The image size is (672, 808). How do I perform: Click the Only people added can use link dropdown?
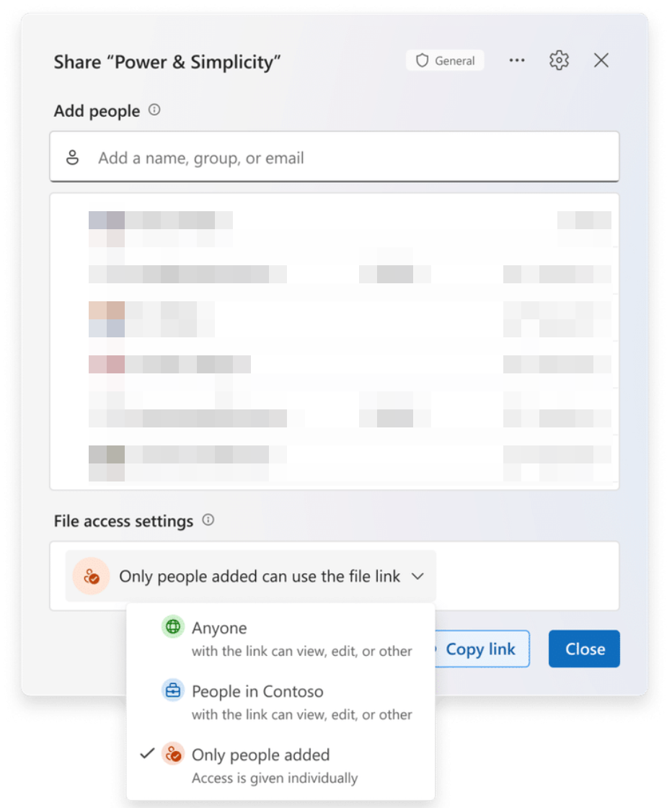pos(251,576)
